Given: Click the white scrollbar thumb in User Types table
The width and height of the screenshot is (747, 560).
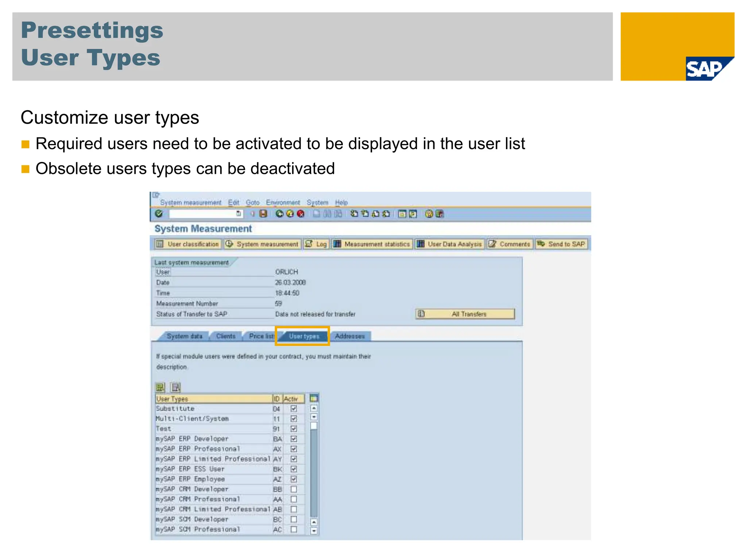Looking at the screenshot, I should point(314,425).
